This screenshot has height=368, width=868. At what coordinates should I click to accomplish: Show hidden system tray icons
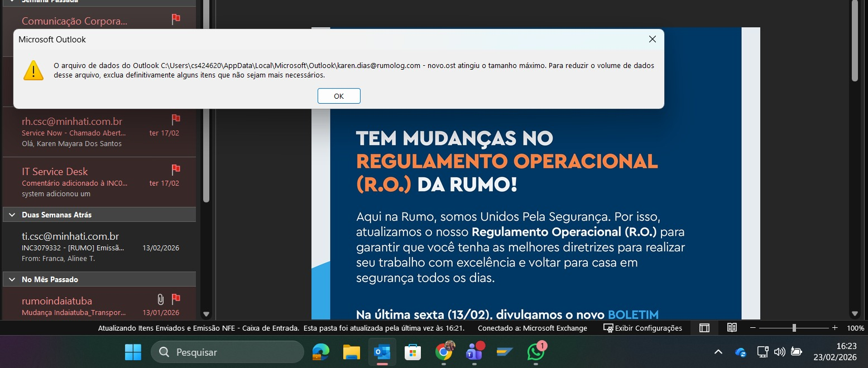point(718,352)
